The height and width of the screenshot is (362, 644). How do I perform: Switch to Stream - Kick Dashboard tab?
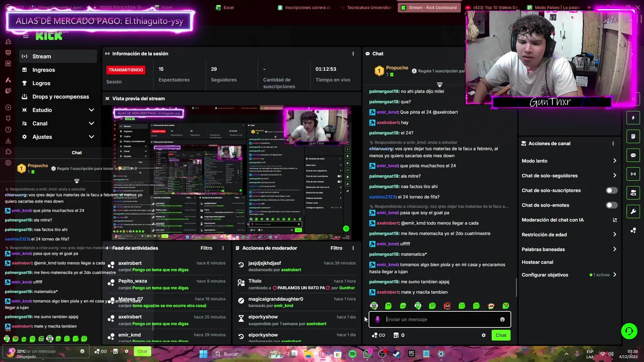tap(430, 8)
